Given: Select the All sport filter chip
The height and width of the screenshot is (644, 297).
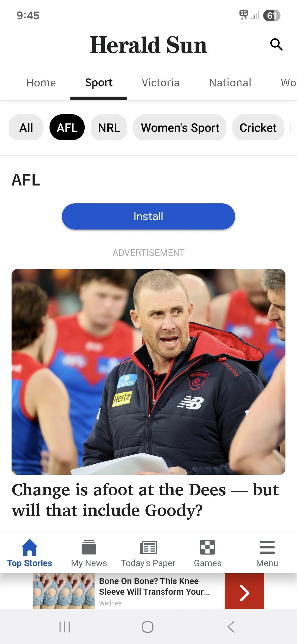Looking at the screenshot, I should 26,127.
